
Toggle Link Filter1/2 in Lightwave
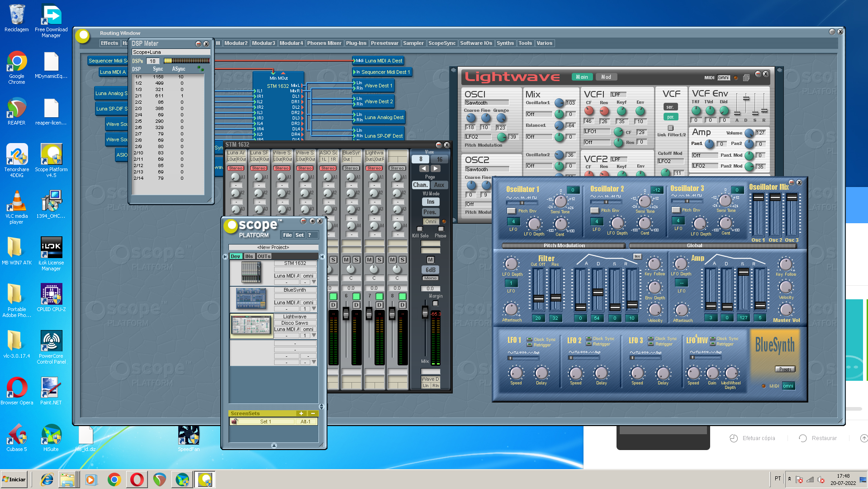pos(670,128)
